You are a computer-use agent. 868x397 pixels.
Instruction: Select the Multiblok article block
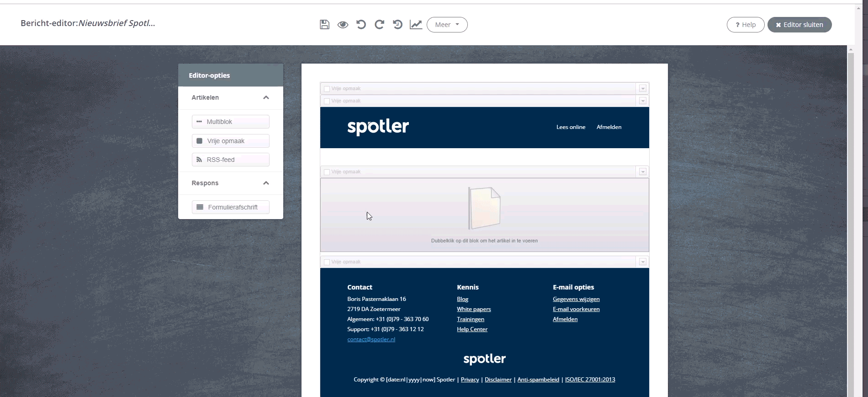coord(230,122)
